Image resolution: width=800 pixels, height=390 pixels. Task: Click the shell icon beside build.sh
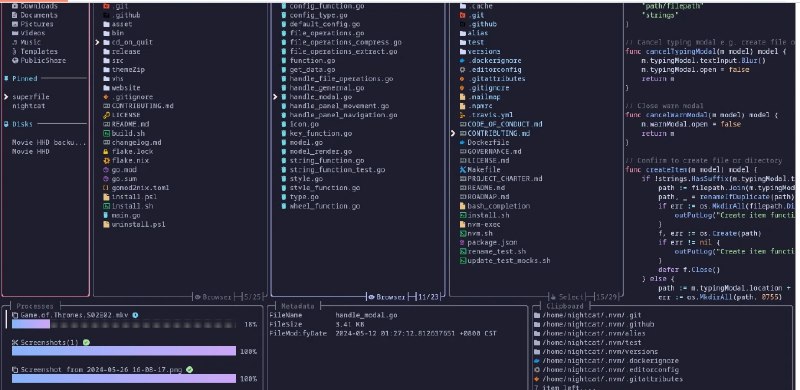(106, 133)
